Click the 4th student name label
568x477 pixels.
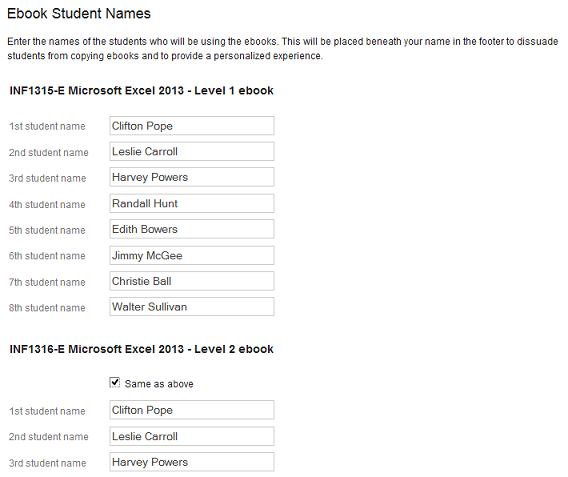click(47, 205)
